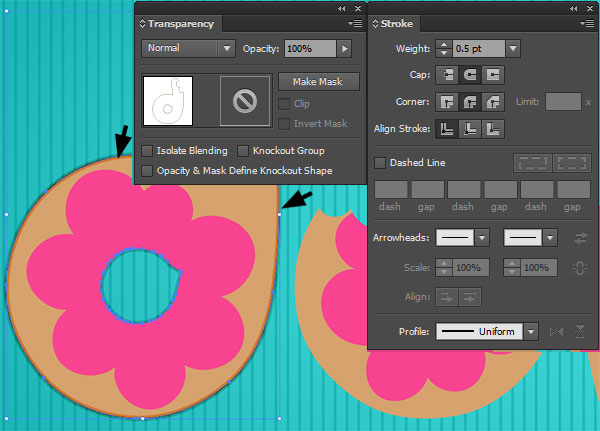This screenshot has height=431, width=600.
Task: Click the Make Mask button
Action: [318, 82]
